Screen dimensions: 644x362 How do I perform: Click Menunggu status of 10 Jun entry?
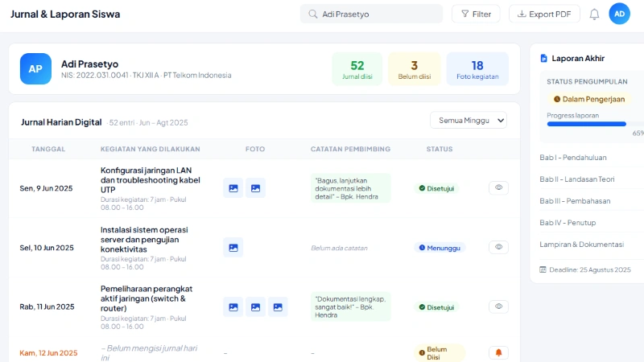(440, 248)
